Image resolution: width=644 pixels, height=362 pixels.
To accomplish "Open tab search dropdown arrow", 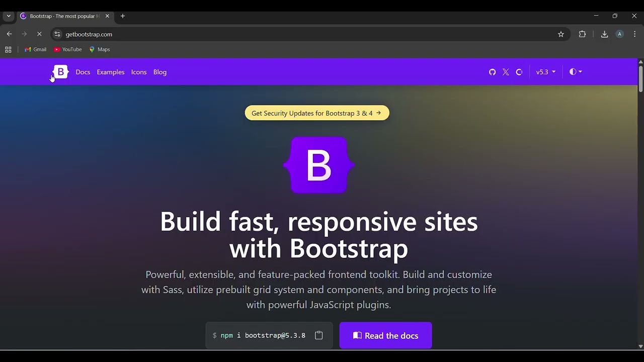I will pos(9,16).
